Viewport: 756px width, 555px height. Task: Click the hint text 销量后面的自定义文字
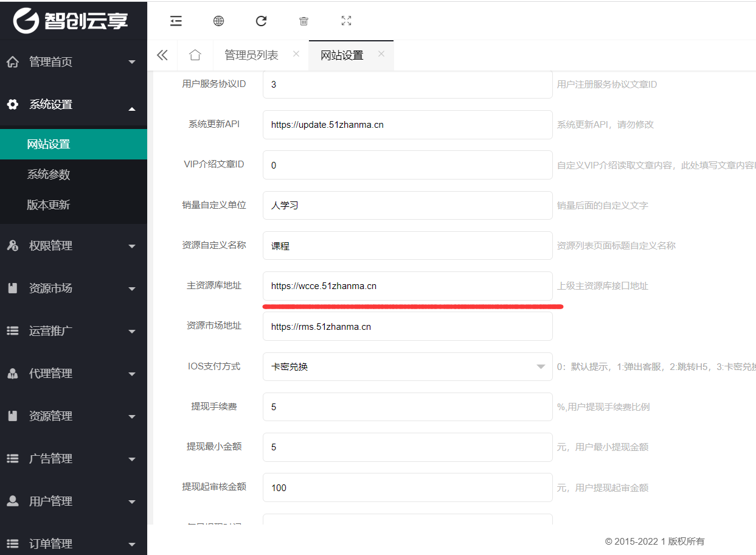(x=603, y=206)
